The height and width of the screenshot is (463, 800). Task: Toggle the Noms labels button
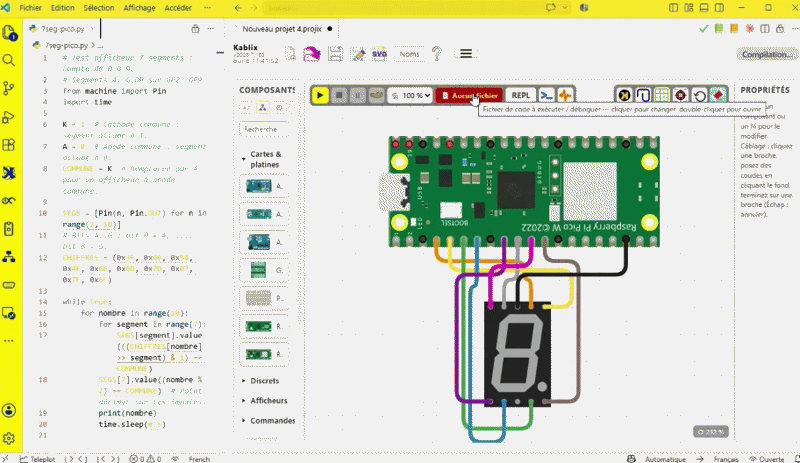coord(409,54)
